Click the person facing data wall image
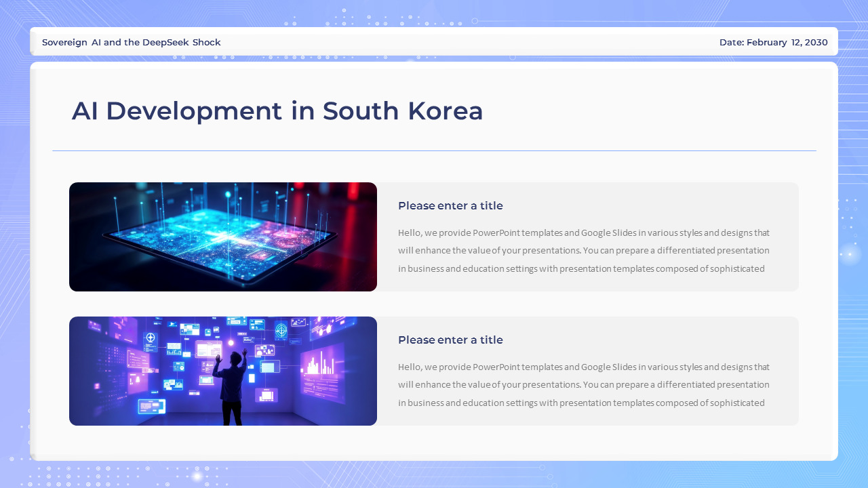Image resolution: width=868 pixels, height=488 pixels. (222, 371)
